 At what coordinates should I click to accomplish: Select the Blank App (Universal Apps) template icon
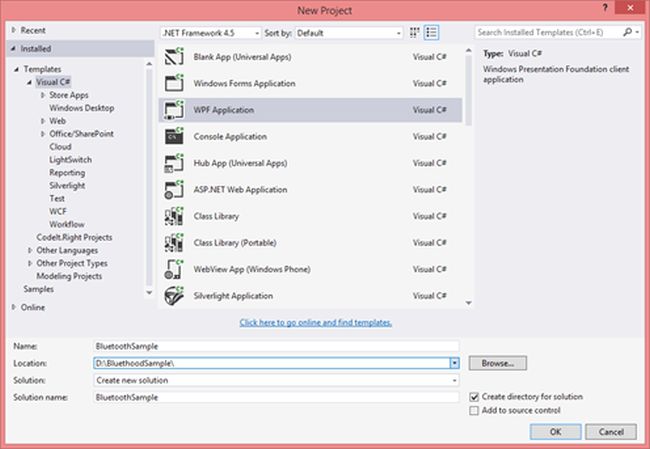click(x=174, y=57)
